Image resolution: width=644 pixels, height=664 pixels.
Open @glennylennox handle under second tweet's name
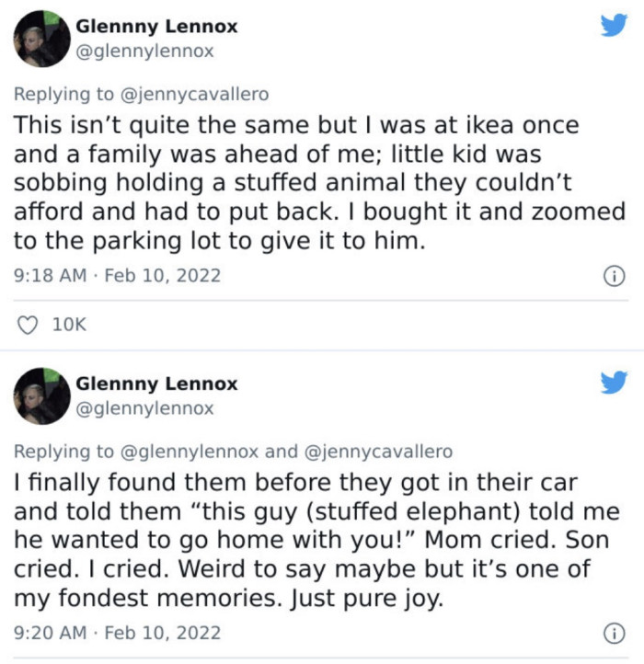point(144,407)
